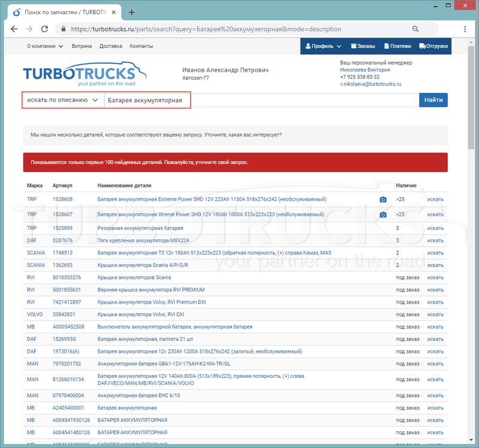The width and height of the screenshot is (479, 448).
Task: Open manager link Николаева Виктория
Action: tap(365, 69)
